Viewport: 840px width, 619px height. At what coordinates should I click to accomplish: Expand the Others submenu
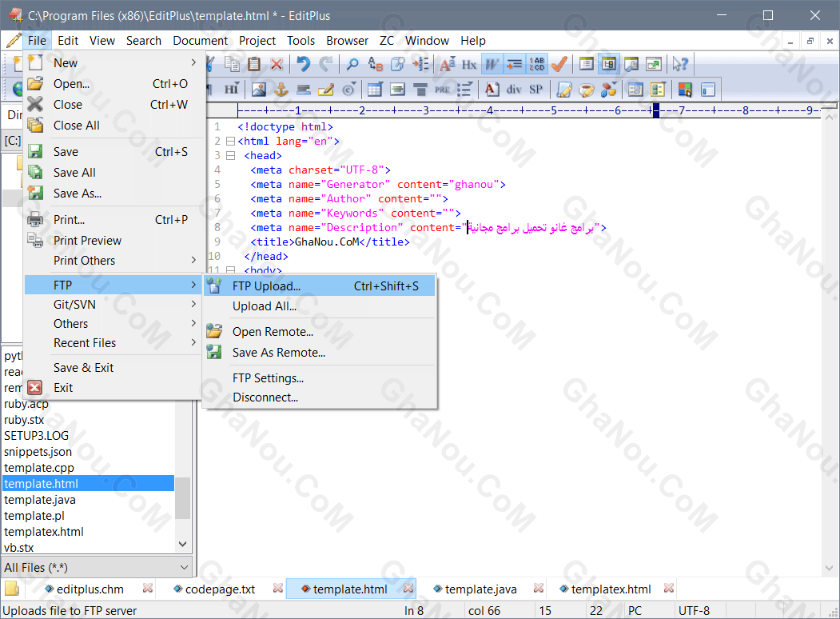point(112,324)
